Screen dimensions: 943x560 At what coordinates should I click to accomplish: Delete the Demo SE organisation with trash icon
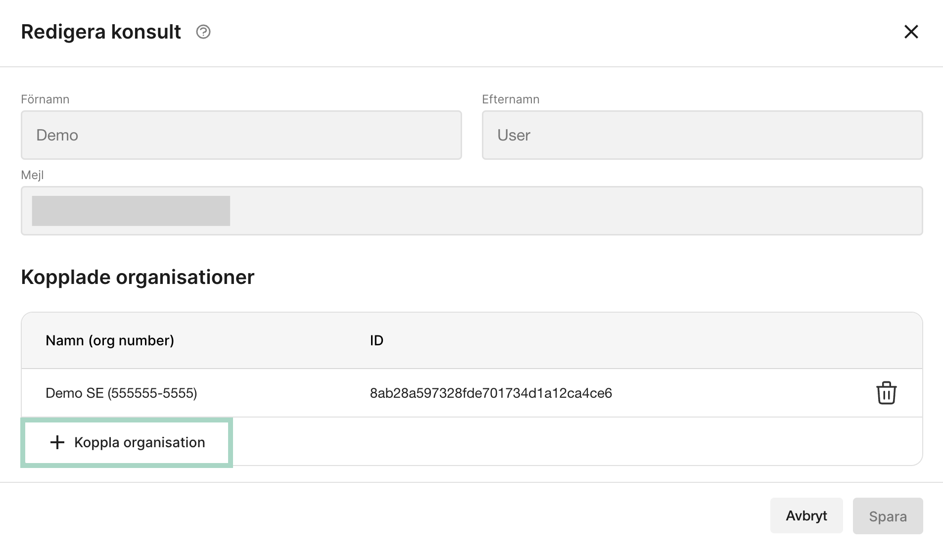[x=886, y=393]
